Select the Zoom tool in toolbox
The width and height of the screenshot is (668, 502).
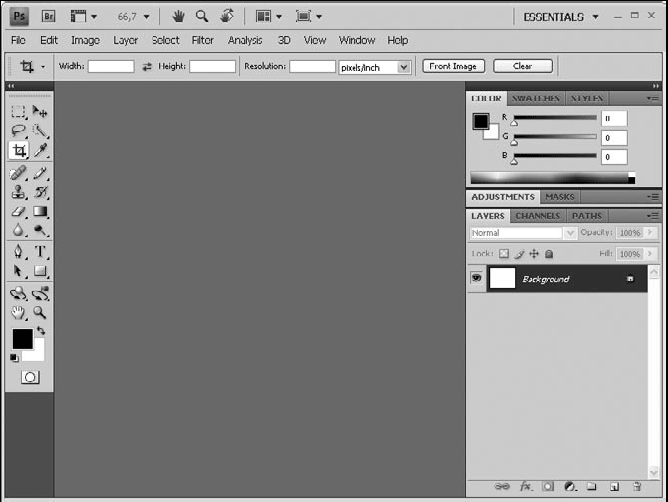(41, 312)
